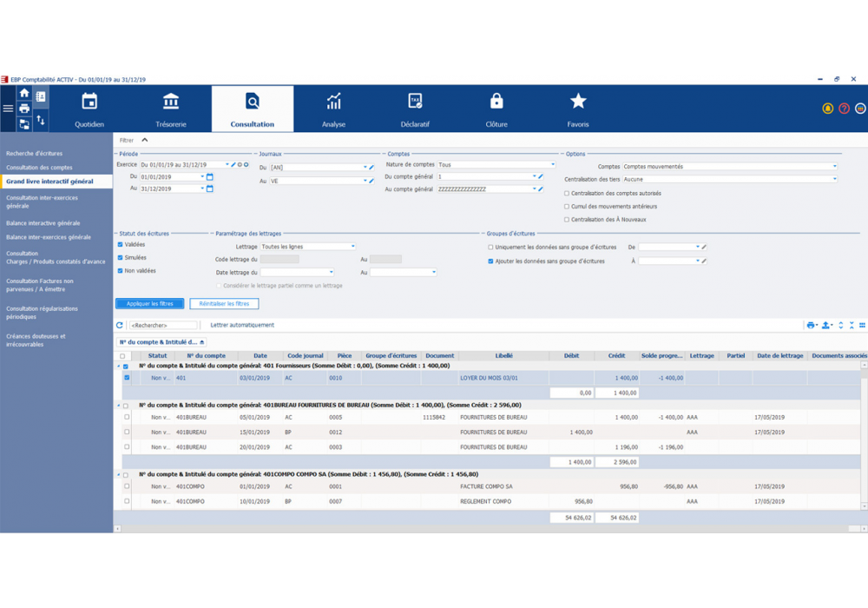Click the home icon in the top-left toolbar
This screenshot has width=868, height=608.
(24, 94)
